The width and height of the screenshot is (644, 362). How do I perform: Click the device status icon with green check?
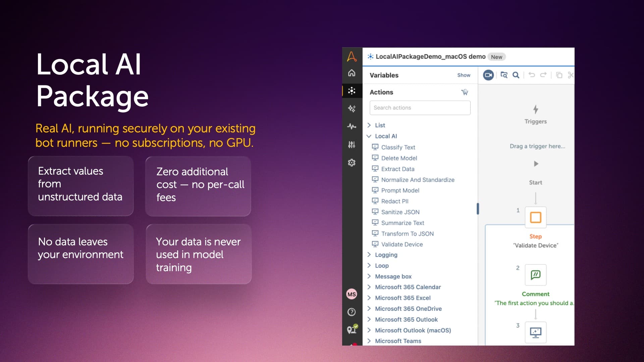pyautogui.click(x=352, y=329)
